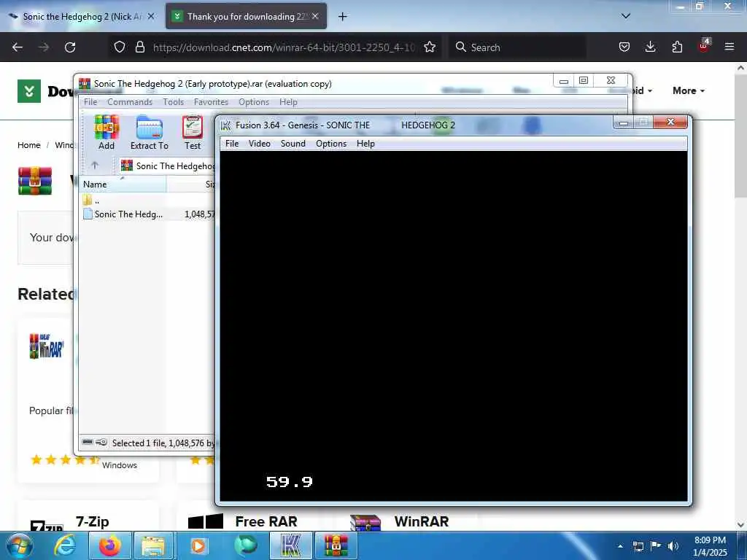Click the WinRAR title bar icon
This screenshot has height=560, width=747.
point(85,83)
